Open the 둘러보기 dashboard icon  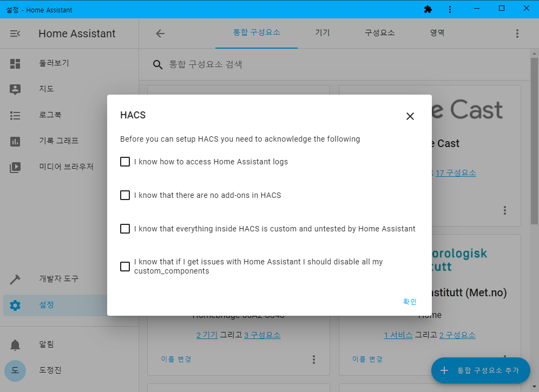15,64
